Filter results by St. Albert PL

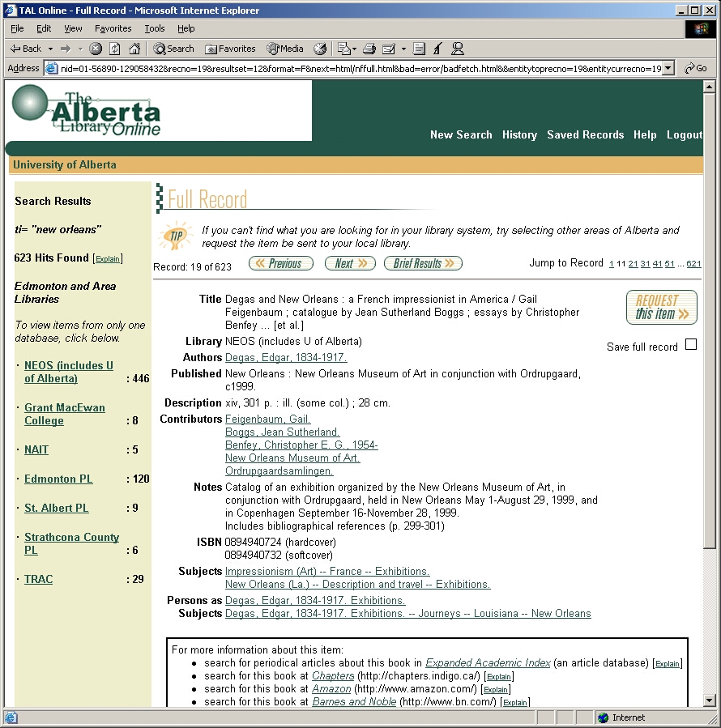tap(56, 508)
